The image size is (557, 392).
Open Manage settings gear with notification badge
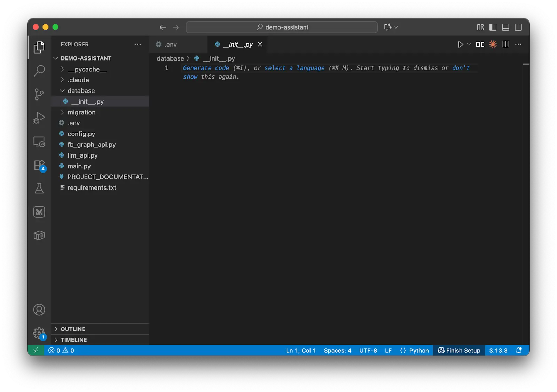click(x=39, y=333)
